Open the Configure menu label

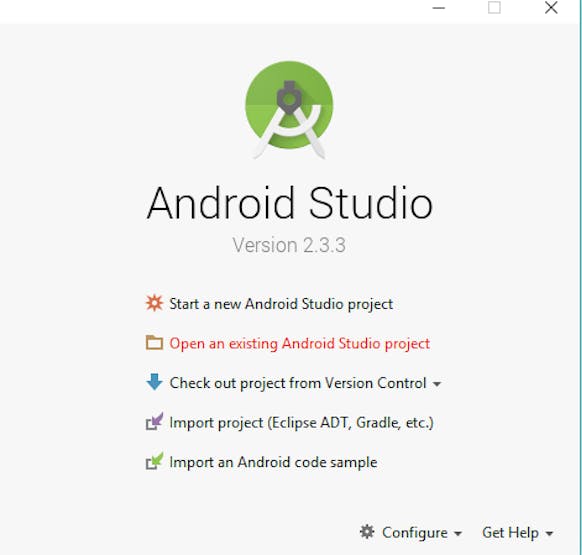tap(415, 533)
